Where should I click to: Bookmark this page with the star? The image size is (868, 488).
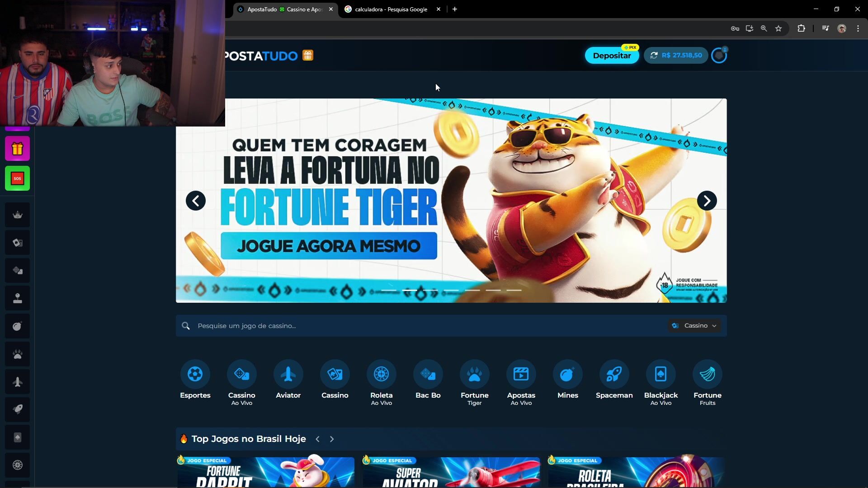pos(778,28)
